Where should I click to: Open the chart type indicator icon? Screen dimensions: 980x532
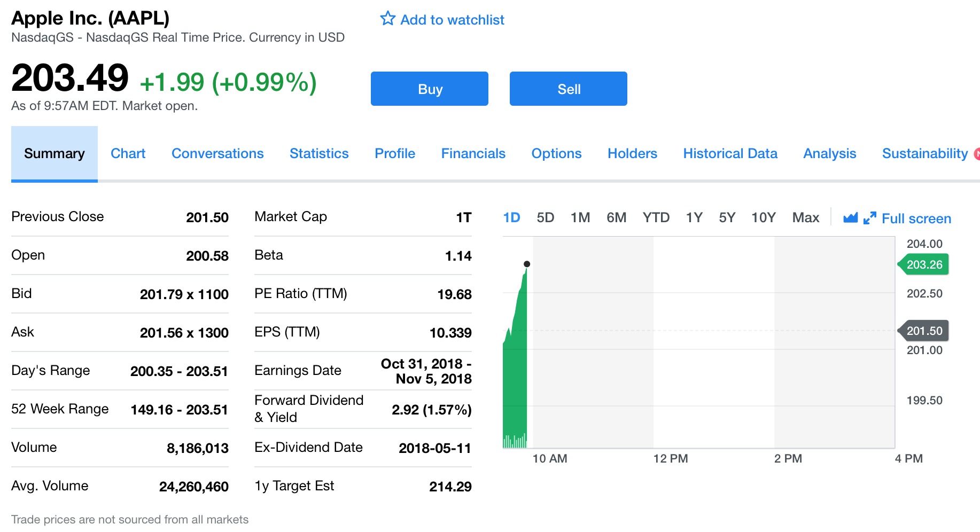coord(850,218)
